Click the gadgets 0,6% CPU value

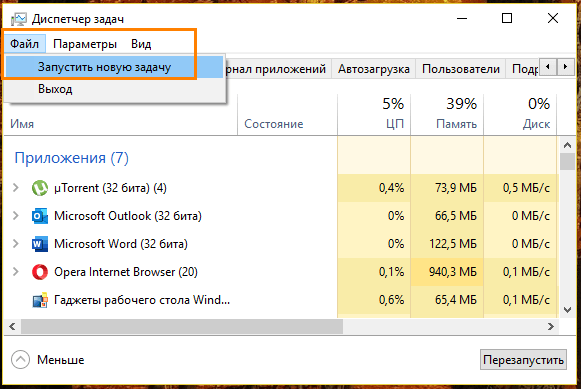pyautogui.click(x=391, y=300)
